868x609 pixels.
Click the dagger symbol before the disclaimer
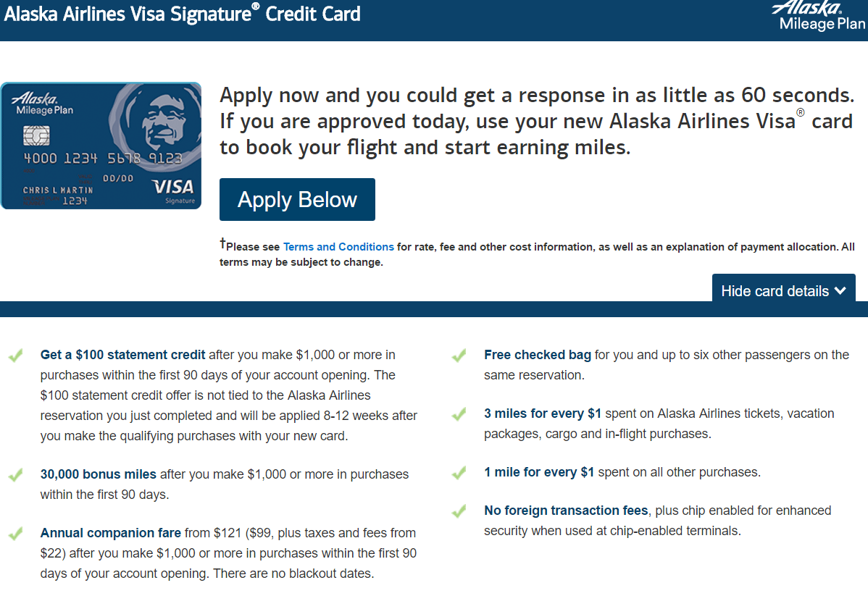pyautogui.click(x=222, y=243)
